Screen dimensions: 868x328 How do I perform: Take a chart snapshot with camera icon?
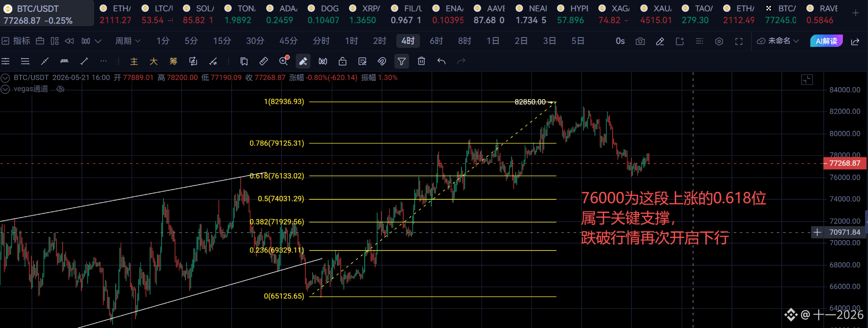[x=640, y=41]
